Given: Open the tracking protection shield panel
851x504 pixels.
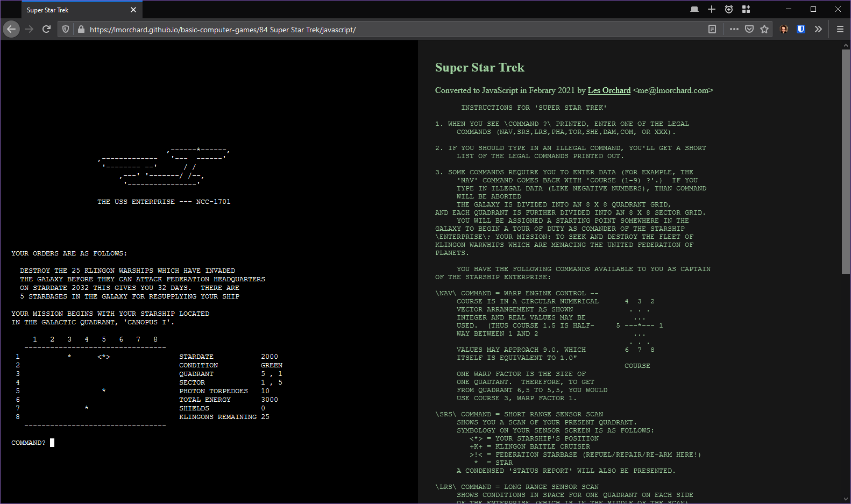Looking at the screenshot, I should pyautogui.click(x=66, y=29).
